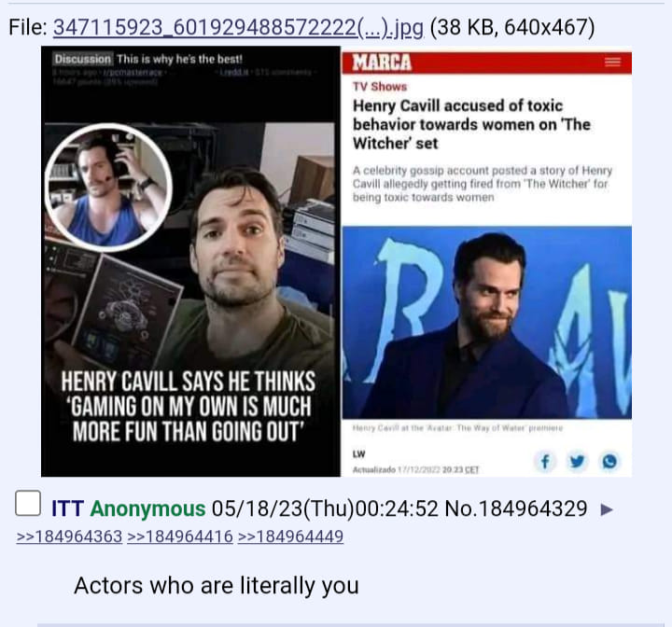Viewport: 672px width, 627px height.
Task: Open the 347115923 jpg file link
Action: click(x=238, y=28)
